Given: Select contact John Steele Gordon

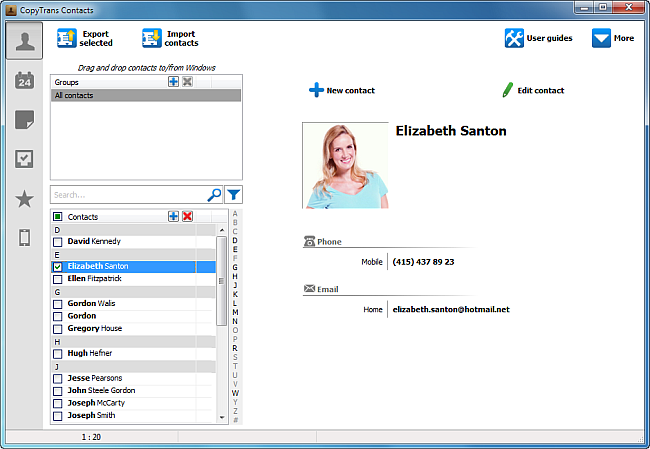Looking at the screenshot, I should click(101, 391).
